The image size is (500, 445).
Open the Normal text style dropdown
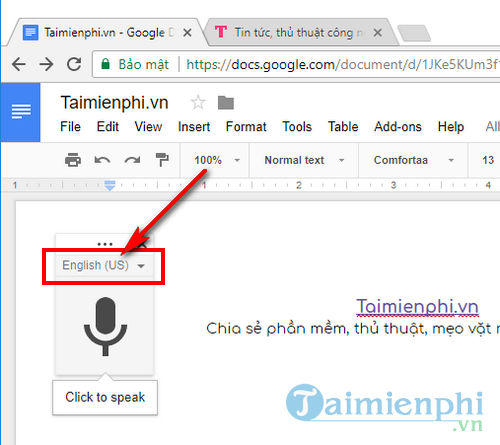pyautogui.click(x=304, y=160)
